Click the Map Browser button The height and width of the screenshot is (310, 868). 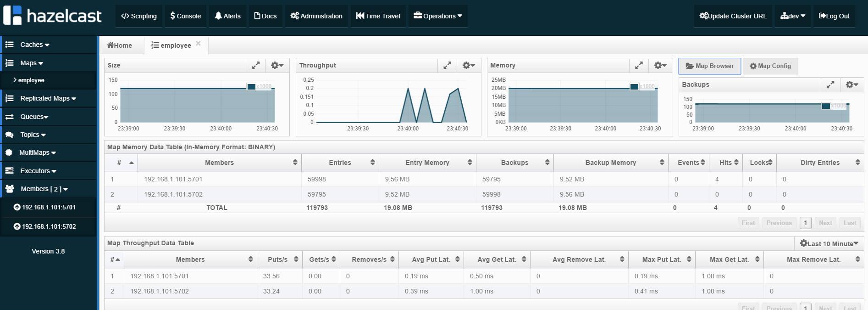click(709, 66)
